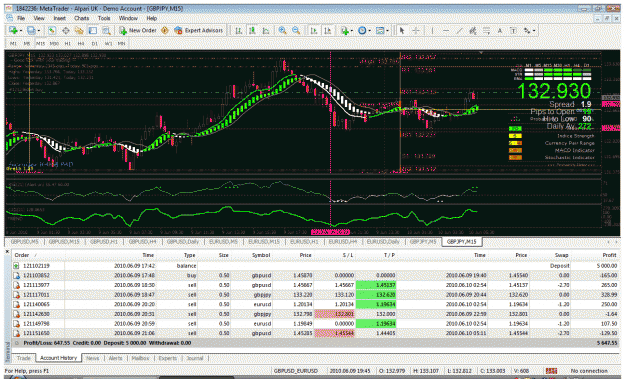Draw a vertical line tool
Viewport: 625px width, 379px height.
click(x=432, y=31)
